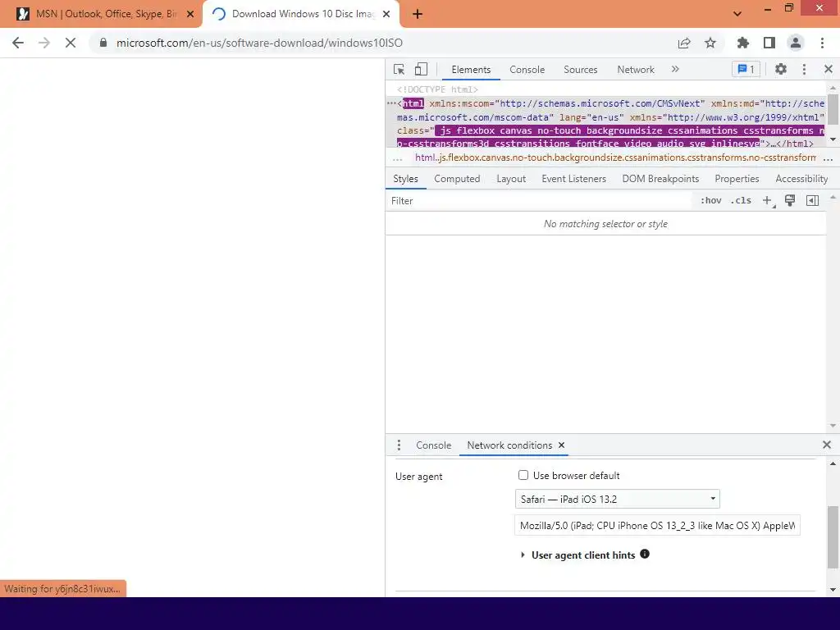Check the Use browser default checkbox
Viewport: 840px width, 630px height.
[x=523, y=475]
